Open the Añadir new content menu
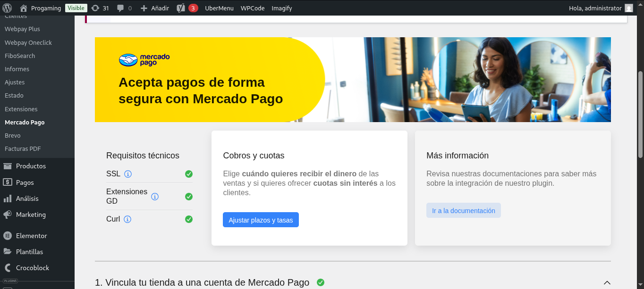644x289 pixels. pyautogui.click(x=155, y=8)
